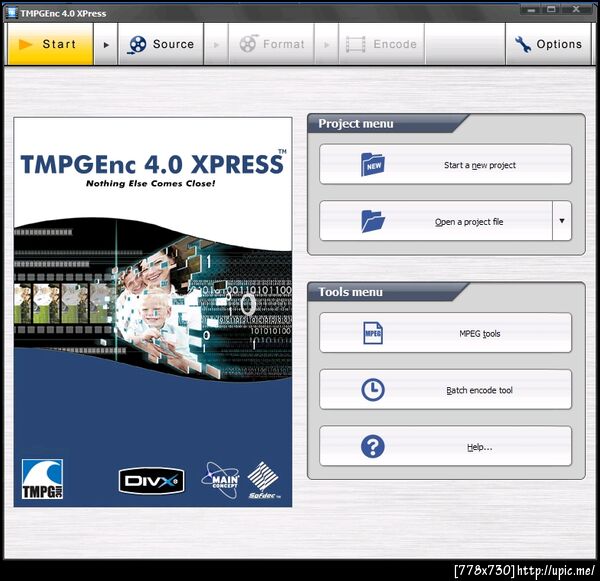The height and width of the screenshot is (581, 600).
Task: Click the 'Nothing Else Comes Close!' tagline
Action: point(150,184)
